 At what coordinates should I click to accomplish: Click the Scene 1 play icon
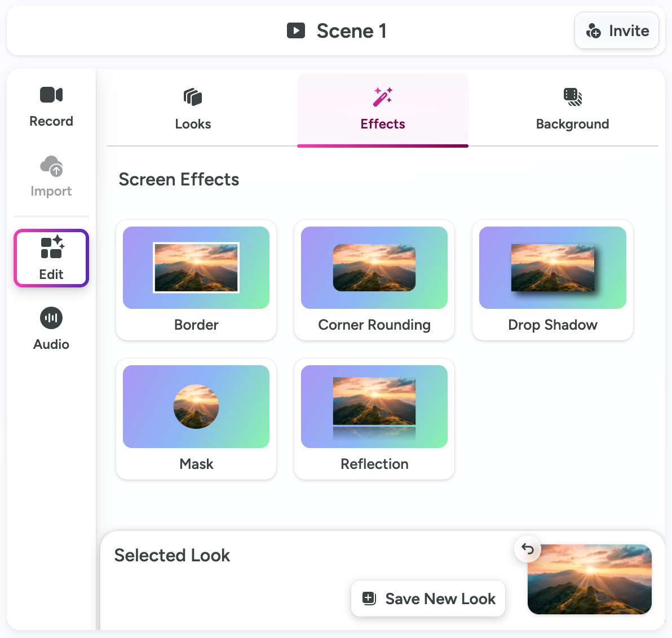pyautogui.click(x=296, y=31)
